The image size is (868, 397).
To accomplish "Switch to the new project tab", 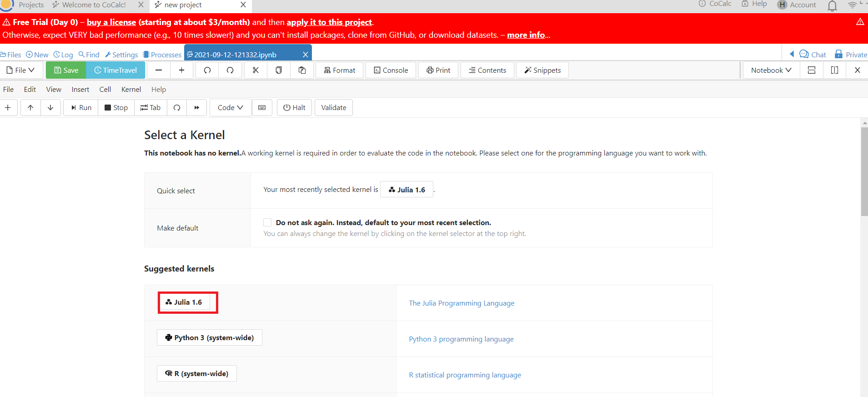I will click(x=183, y=5).
